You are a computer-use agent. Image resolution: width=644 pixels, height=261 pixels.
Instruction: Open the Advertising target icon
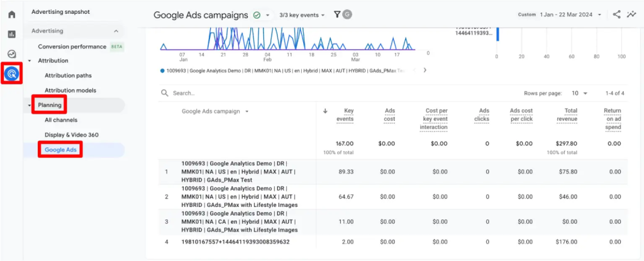[x=12, y=74]
